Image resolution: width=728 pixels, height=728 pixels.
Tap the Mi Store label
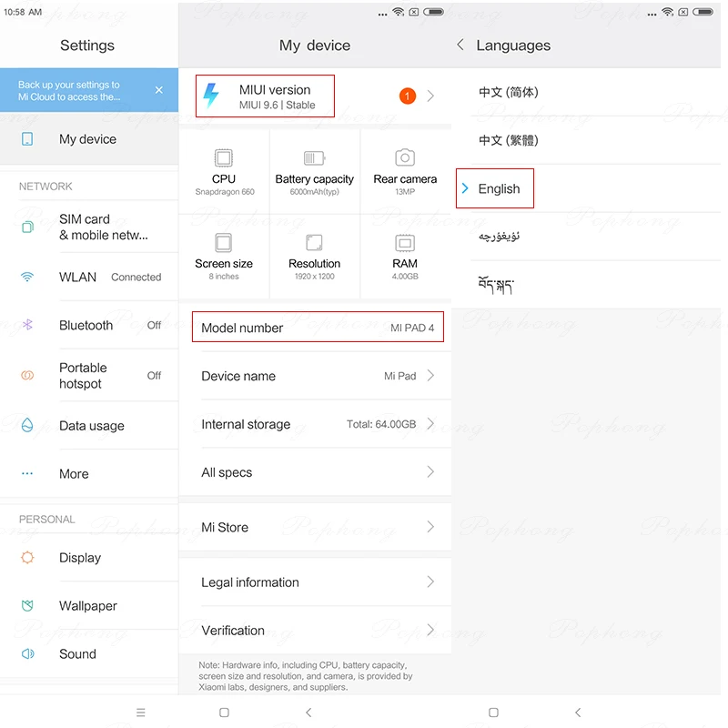(x=225, y=528)
